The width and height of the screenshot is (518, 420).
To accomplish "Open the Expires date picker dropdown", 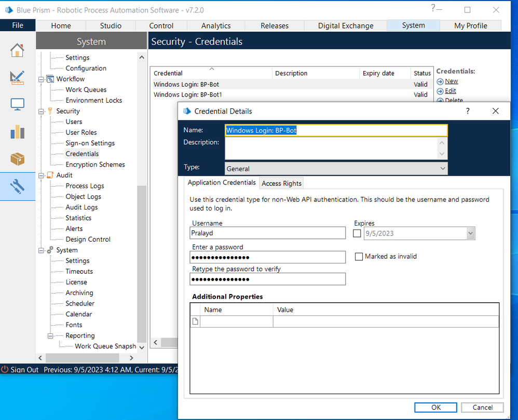I will 470,233.
